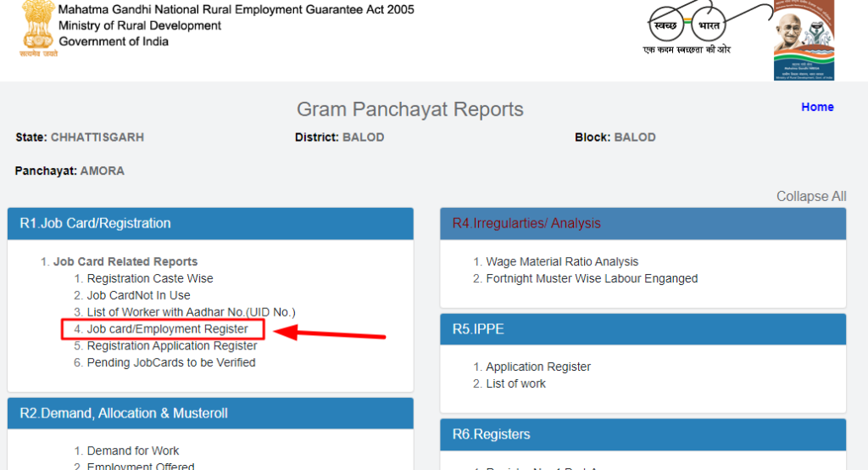The width and height of the screenshot is (868, 470).
Task: Collapse the R1.Job Card/Registration panel header
Action: point(210,223)
